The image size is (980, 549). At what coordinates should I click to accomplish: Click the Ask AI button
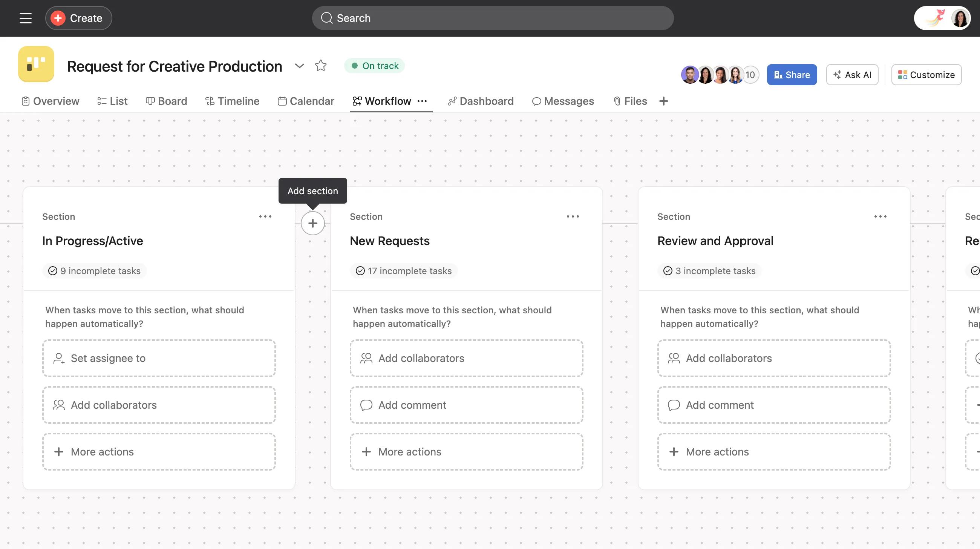pyautogui.click(x=852, y=75)
